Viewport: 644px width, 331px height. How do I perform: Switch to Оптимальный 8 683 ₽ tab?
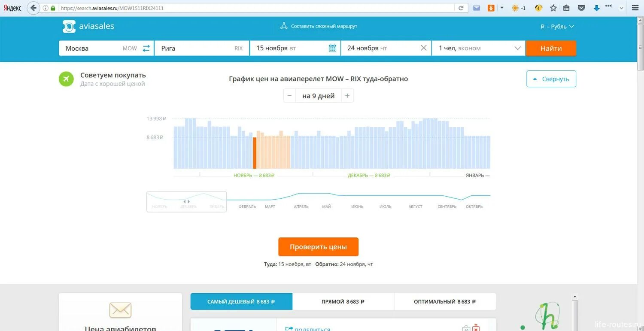click(445, 301)
